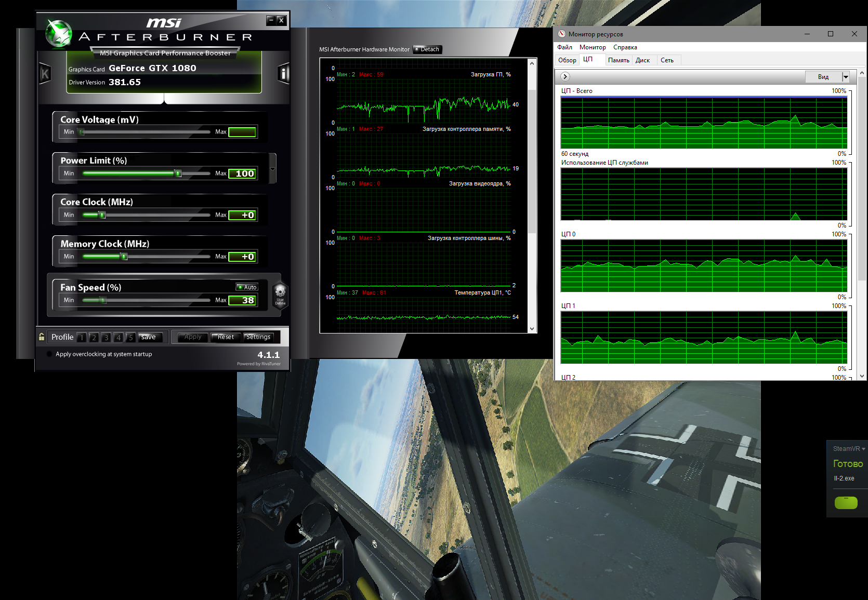
Task: Load Afterburner profile slot 4
Action: pos(119,337)
